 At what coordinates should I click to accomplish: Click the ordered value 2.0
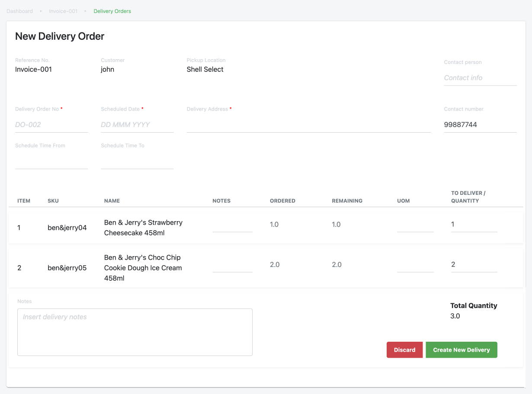pos(275,265)
